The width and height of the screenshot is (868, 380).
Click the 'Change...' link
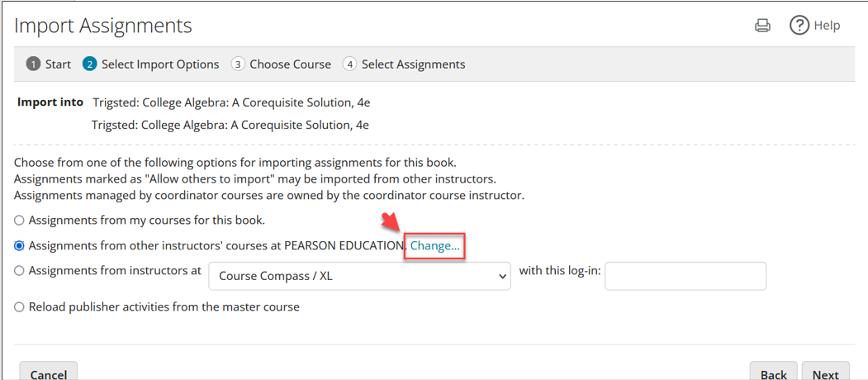click(x=435, y=246)
